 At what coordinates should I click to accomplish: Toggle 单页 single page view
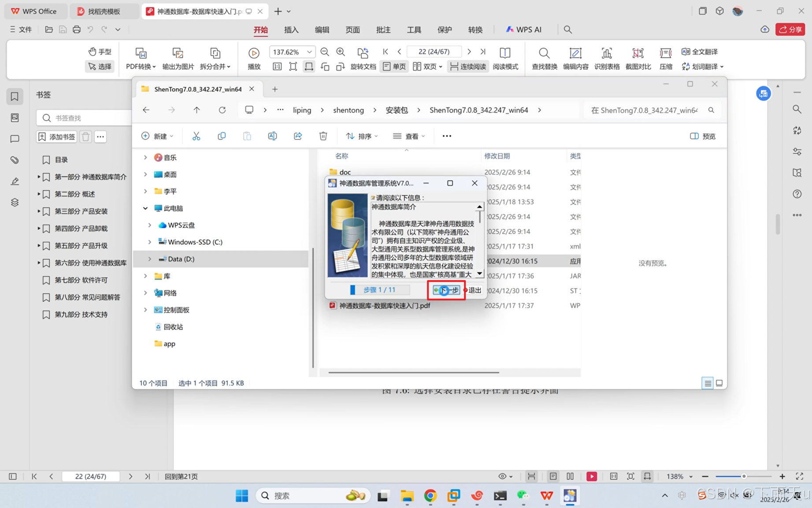394,66
